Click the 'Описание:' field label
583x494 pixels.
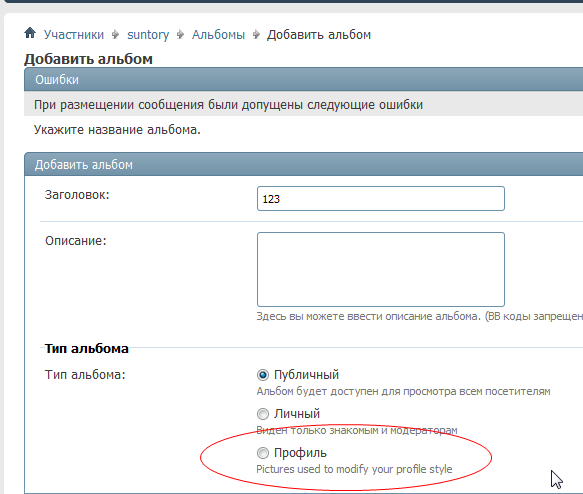tap(76, 241)
